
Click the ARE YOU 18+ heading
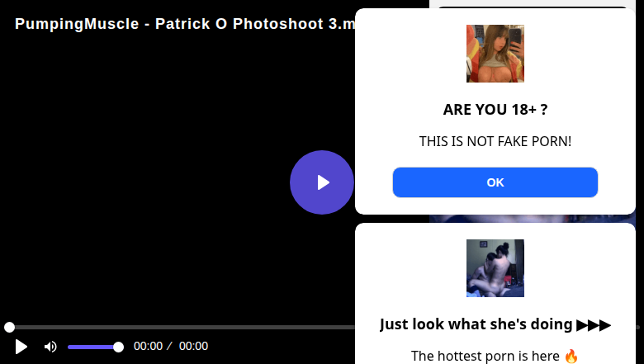495,110
